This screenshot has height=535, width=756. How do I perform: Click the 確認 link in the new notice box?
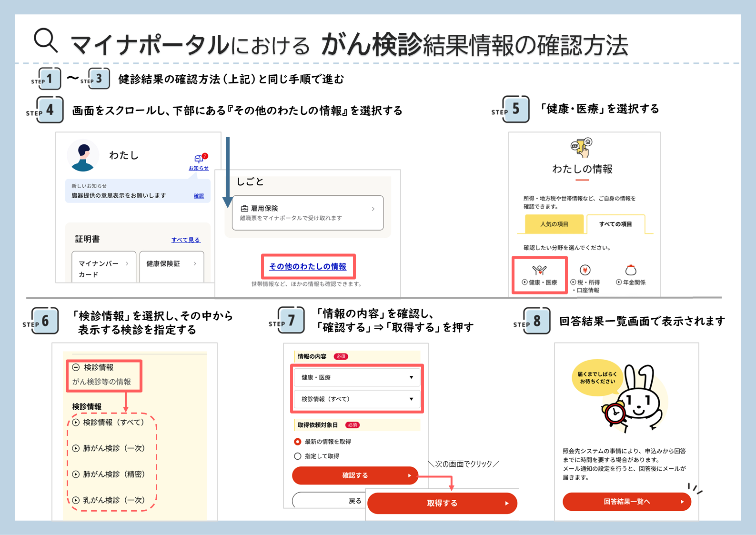199,196
